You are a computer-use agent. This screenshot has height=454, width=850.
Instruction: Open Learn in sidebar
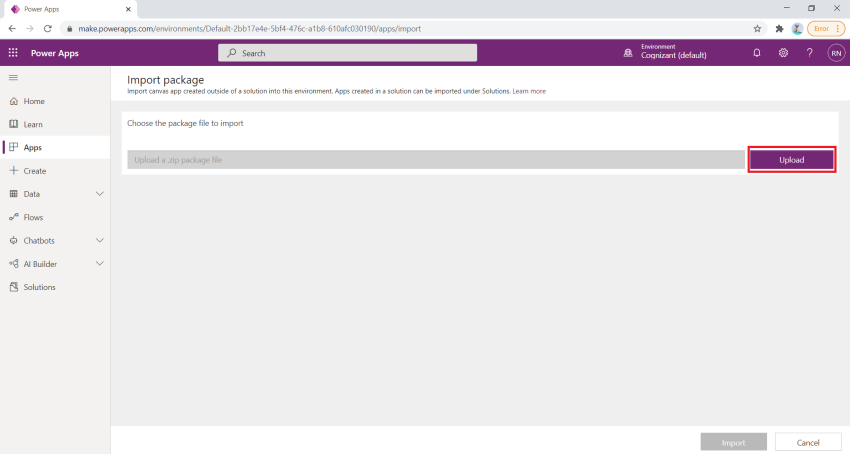pos(55,124)
